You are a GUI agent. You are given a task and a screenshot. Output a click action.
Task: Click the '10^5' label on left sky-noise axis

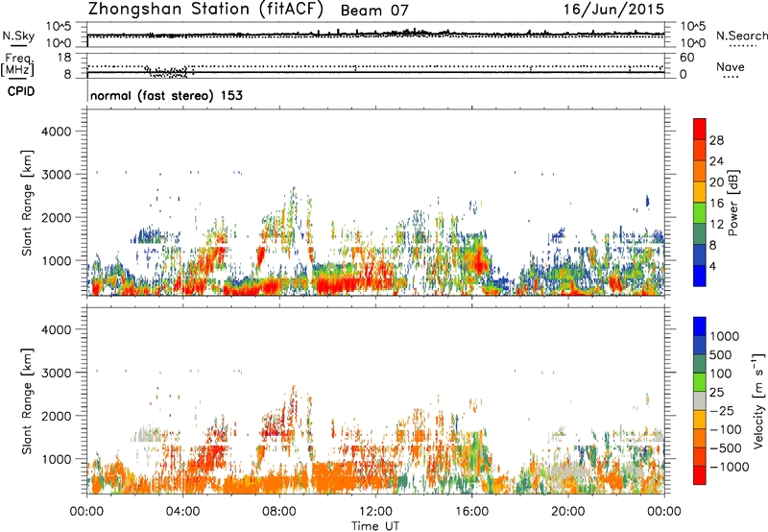[x=59, y=27]
